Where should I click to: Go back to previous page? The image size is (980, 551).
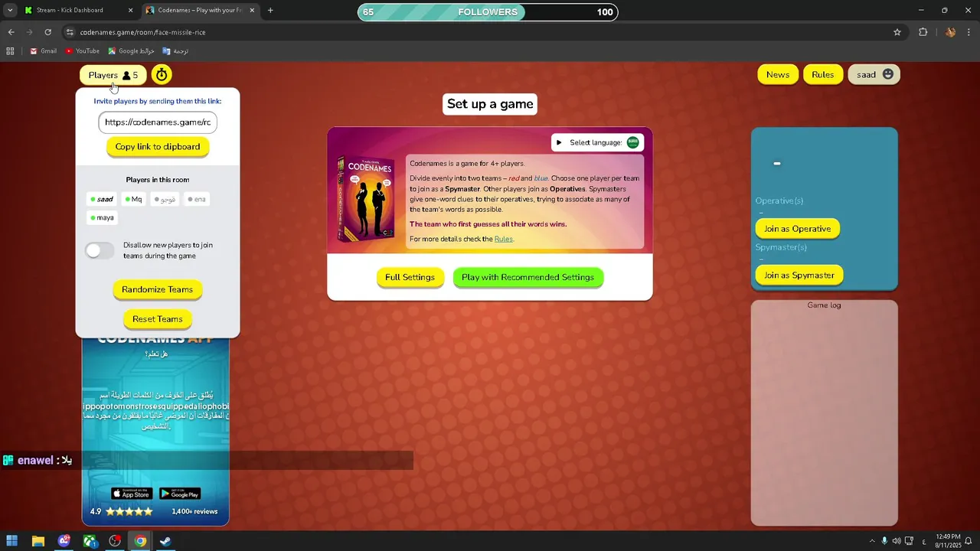pos(11,32)
